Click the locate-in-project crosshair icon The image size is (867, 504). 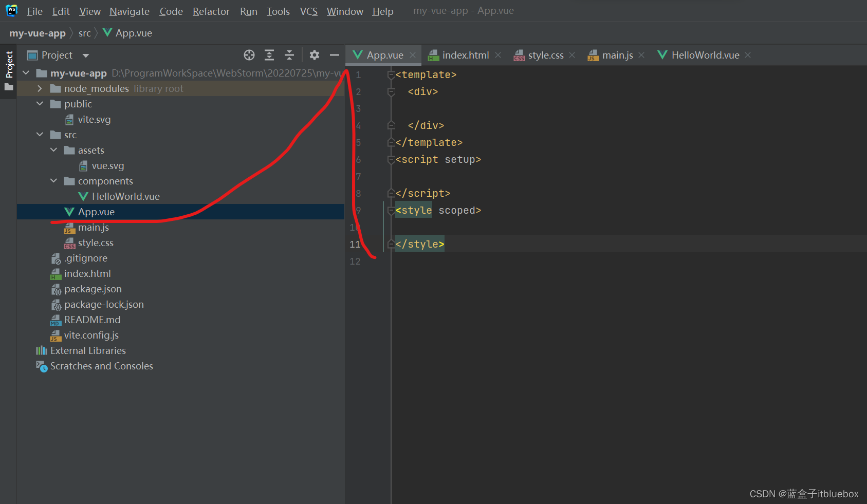coord(249,55)
